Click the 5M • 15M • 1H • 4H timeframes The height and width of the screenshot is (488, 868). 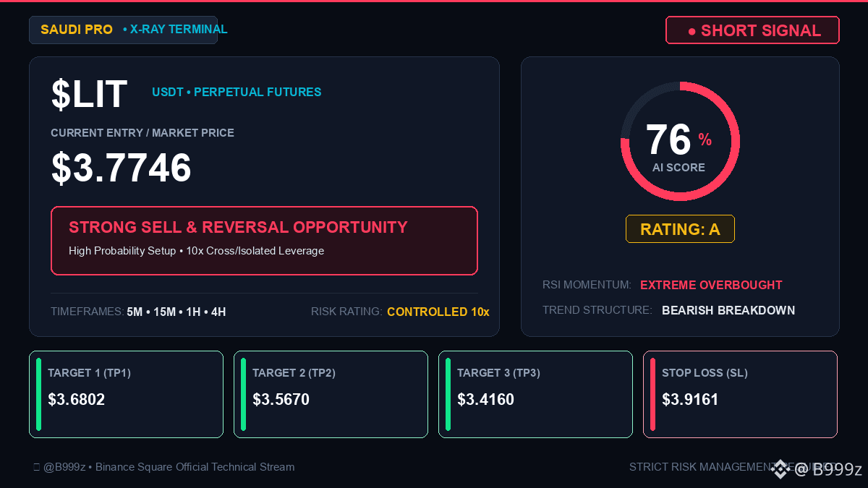[176, 312]
